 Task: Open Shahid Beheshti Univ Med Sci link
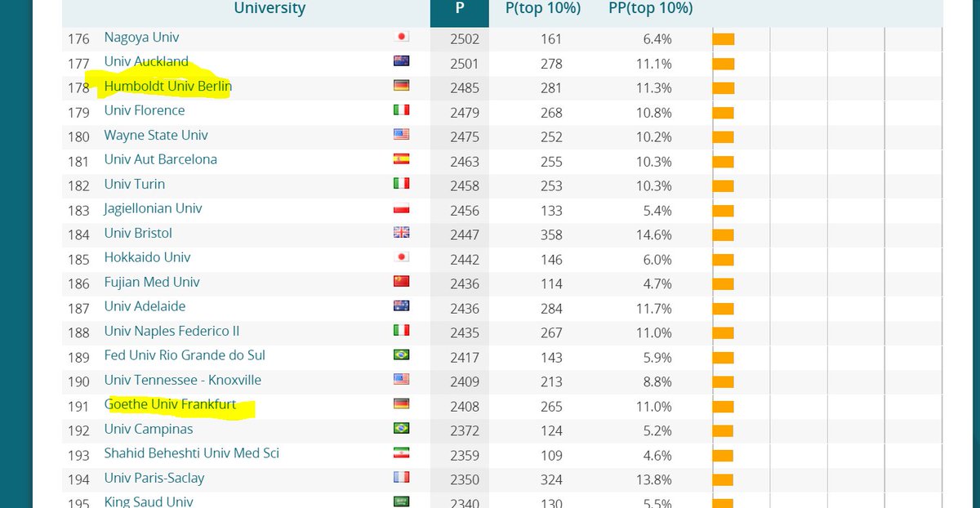click(x=191, y=454)
